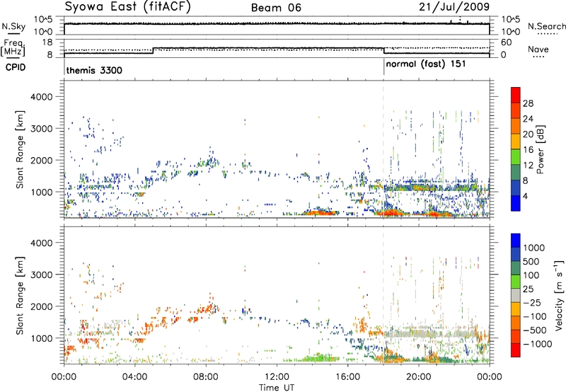
Task: Click the "20" label on Power colorbar
Action: point(528,134)
